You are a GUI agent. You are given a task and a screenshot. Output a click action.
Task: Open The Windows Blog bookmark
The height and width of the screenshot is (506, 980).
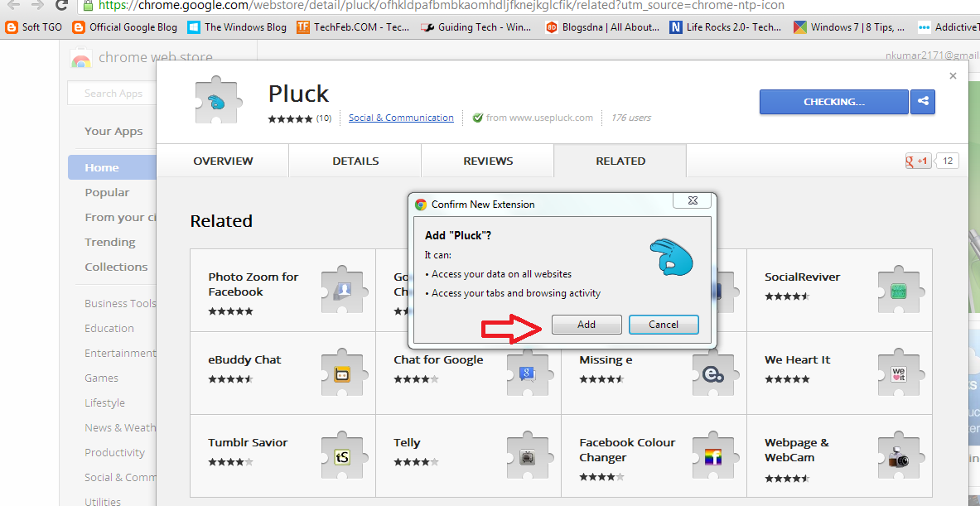click(237, 27)
